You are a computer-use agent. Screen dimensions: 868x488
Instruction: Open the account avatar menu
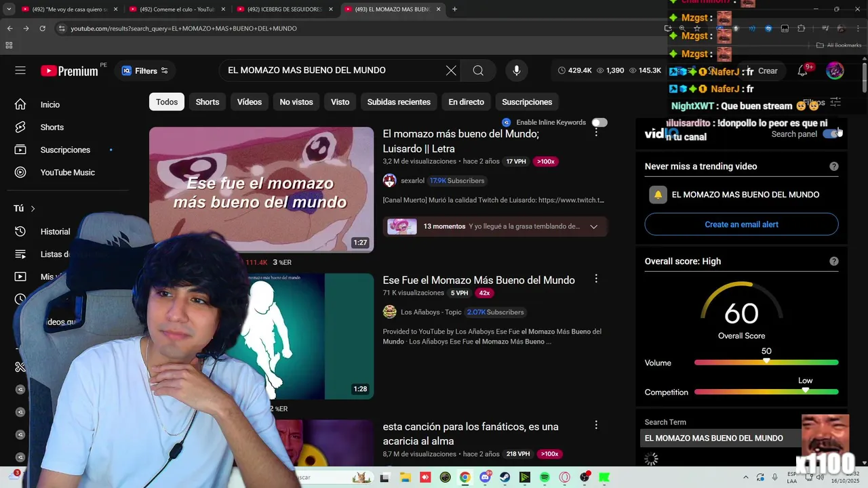[835, 70]
